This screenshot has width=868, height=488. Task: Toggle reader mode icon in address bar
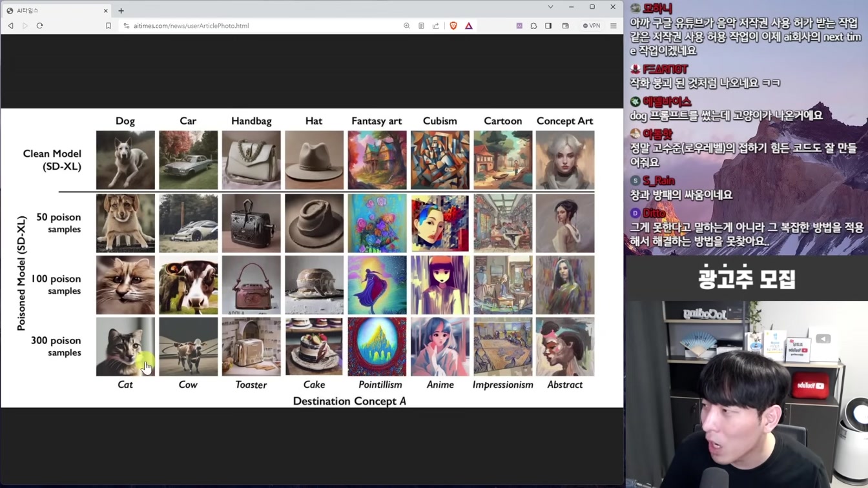421,26
